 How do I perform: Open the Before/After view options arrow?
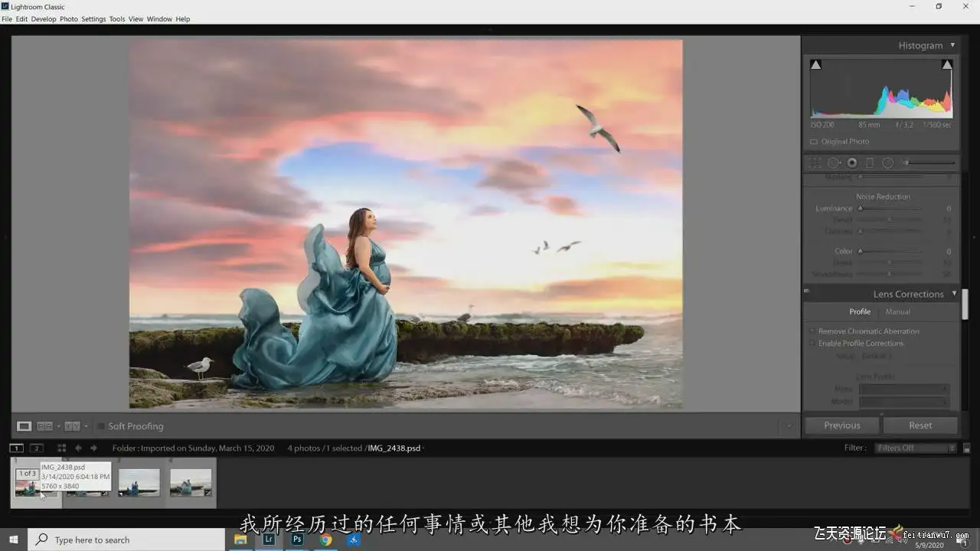coord(86,426)
